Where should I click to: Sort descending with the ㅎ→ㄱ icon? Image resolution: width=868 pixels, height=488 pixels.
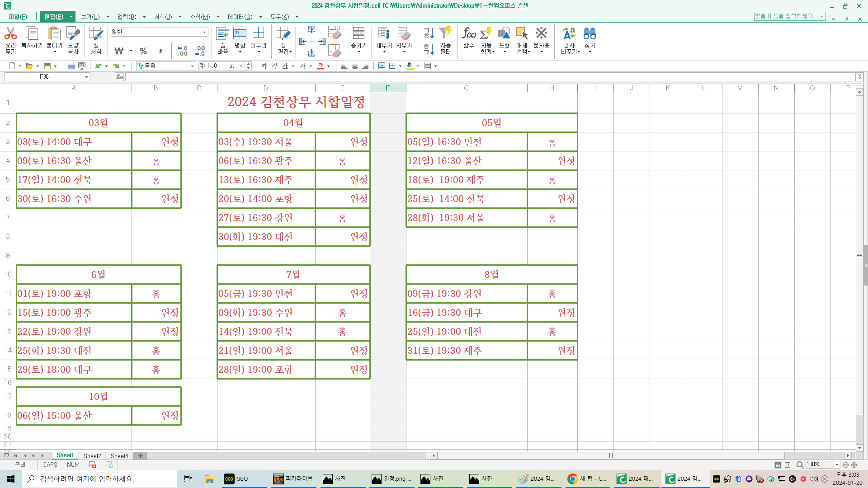(x=429, y=49)
